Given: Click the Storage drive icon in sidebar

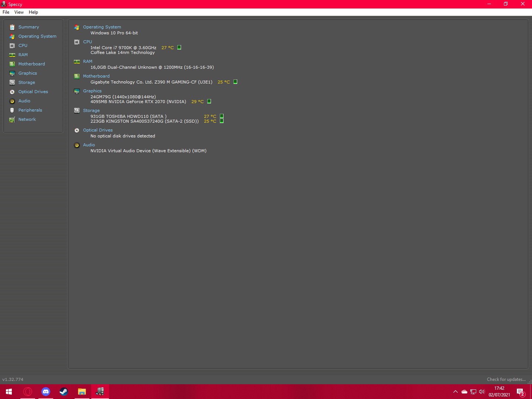Looking at the screenshot, I should point(12,82).
